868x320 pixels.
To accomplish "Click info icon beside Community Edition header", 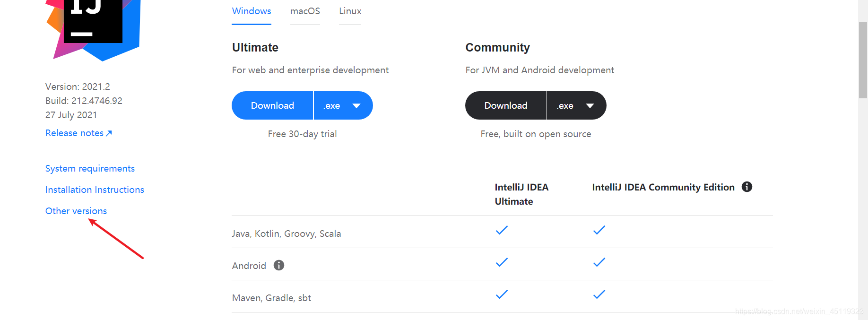I will point(747,187).
